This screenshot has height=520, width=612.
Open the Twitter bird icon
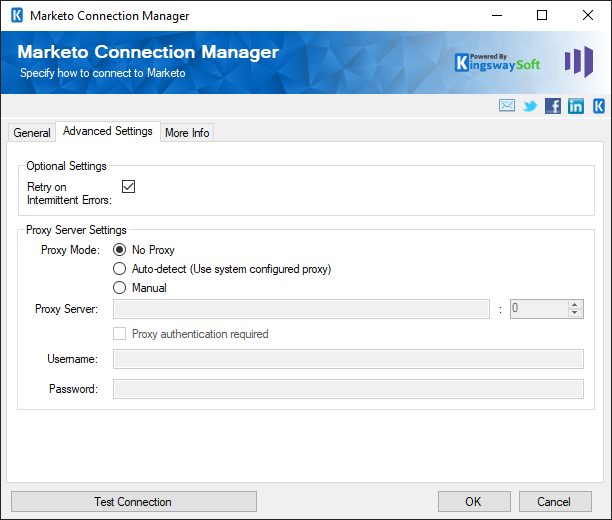530,106
